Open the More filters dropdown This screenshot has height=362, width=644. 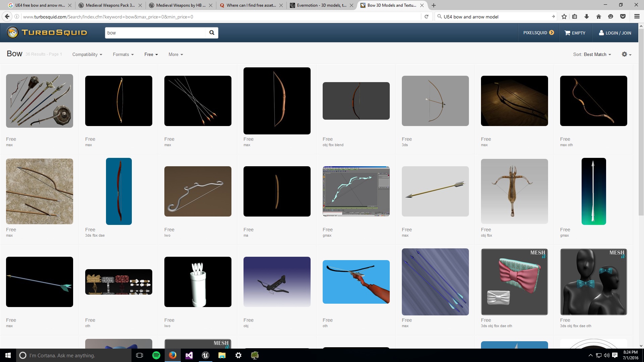coord(176,54)
